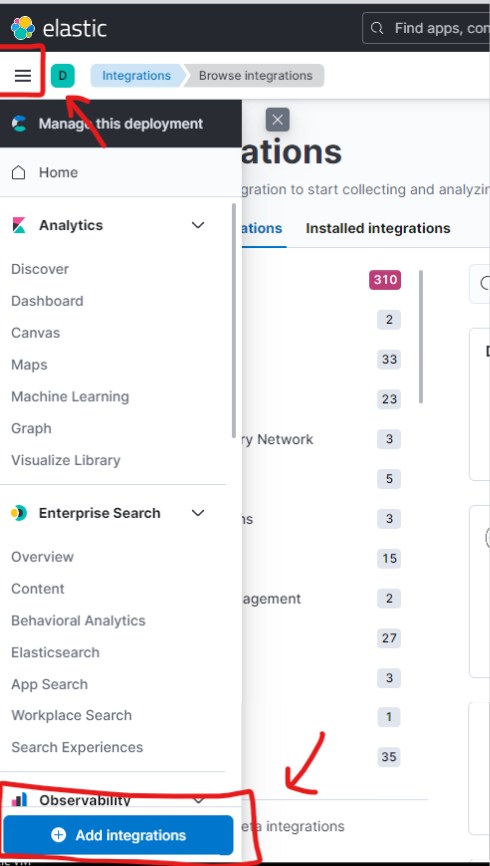Open Discover in the Analytics menu
The image size is (490, 866).
click(40, 269)
